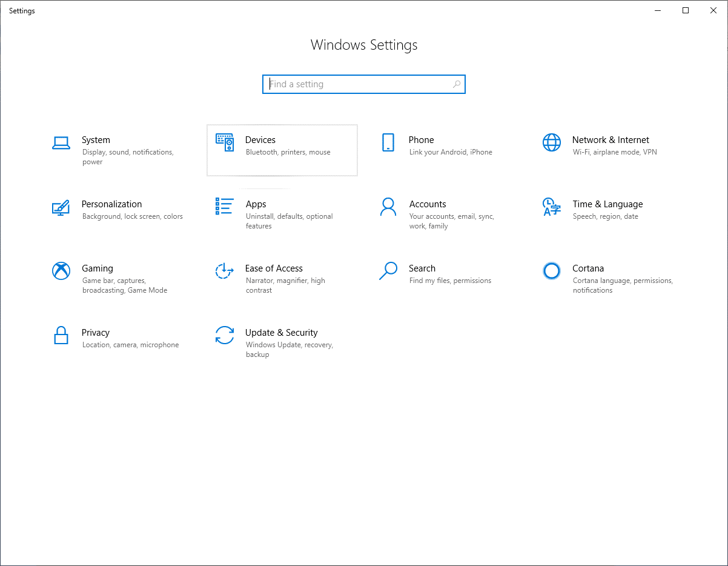The height and width of the screenshot is (566, 728).
Task: Open Update & Security refresh-arrows icon
Action: click(x=225, y=335)
